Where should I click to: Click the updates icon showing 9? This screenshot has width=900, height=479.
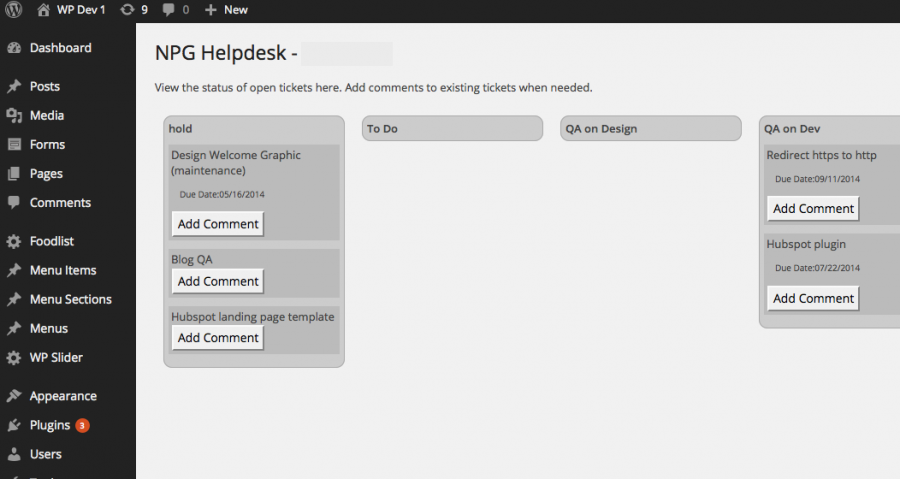coord(127,10)
